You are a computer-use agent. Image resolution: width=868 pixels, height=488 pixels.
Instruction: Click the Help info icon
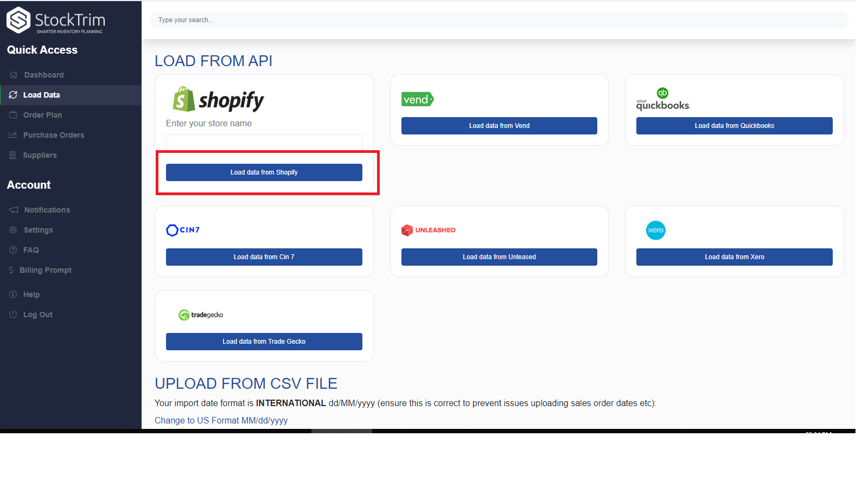pyautogui.click(x=13, y=294)
